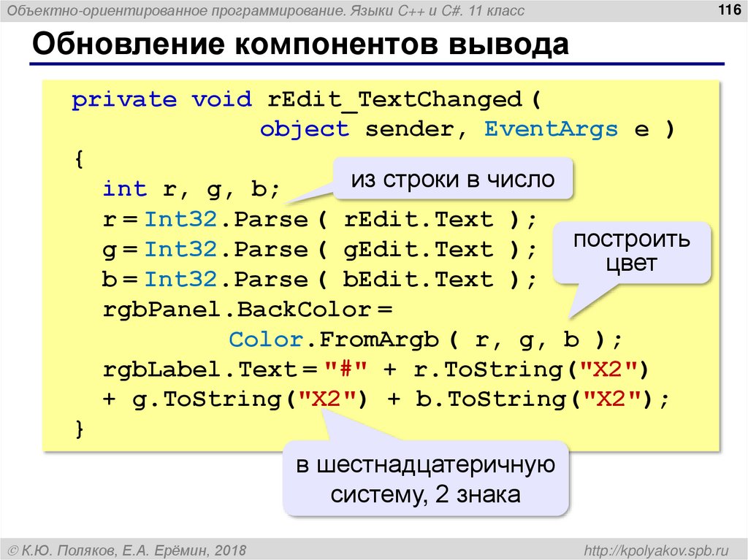Click the 'object' keyword before sender
This screenshot has height=560, width=748.
pyautogui.click(x=305, y=130)
